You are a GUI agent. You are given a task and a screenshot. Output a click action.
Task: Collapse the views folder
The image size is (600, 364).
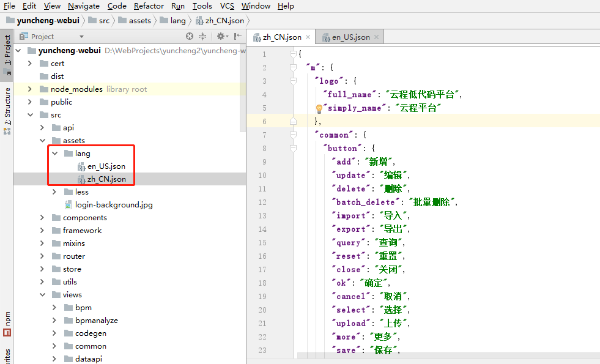[42, 295]
